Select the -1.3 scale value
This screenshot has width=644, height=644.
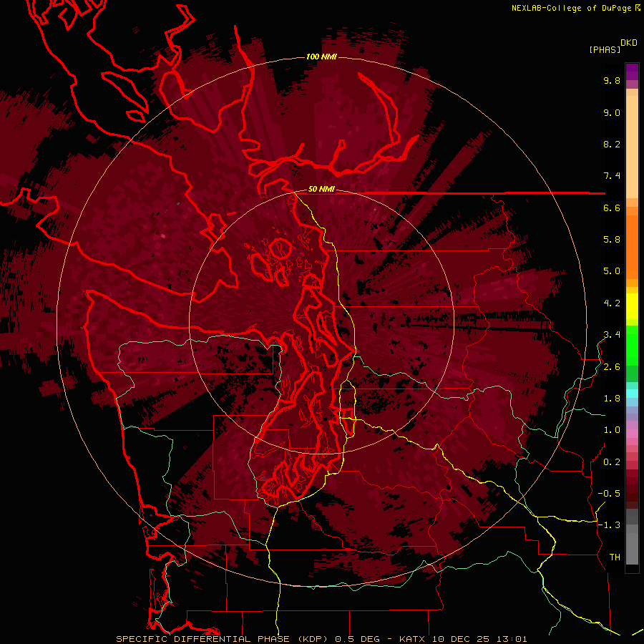[609, 525]
